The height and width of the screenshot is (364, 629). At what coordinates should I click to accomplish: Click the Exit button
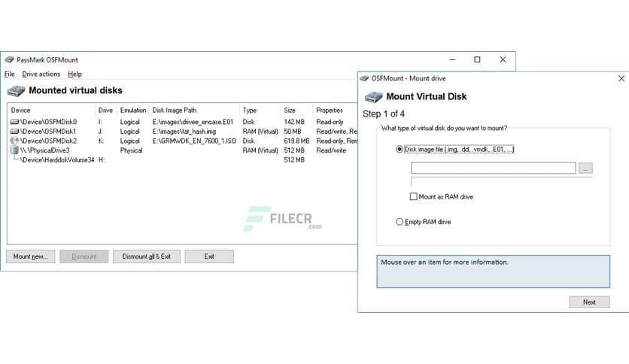(209, 256)
